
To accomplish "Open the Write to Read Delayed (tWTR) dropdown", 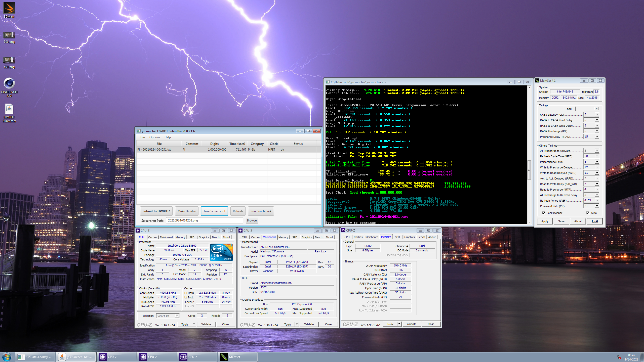I will (x=597, y=173).
